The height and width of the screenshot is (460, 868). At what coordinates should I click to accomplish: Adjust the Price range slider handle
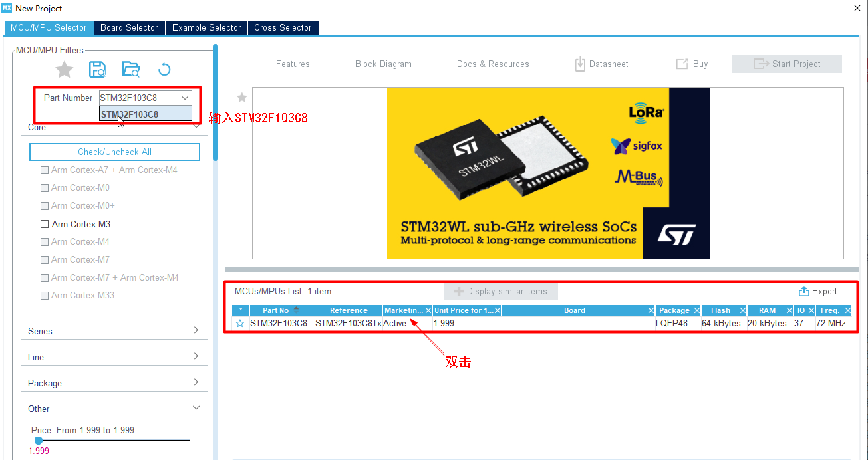[x=39, y=440]
